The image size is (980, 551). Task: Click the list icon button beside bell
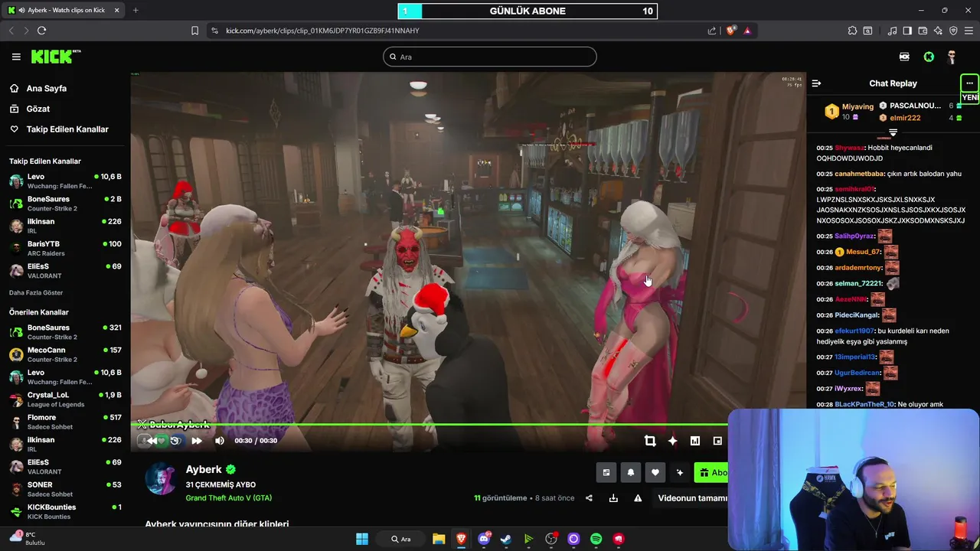(606, 473)
